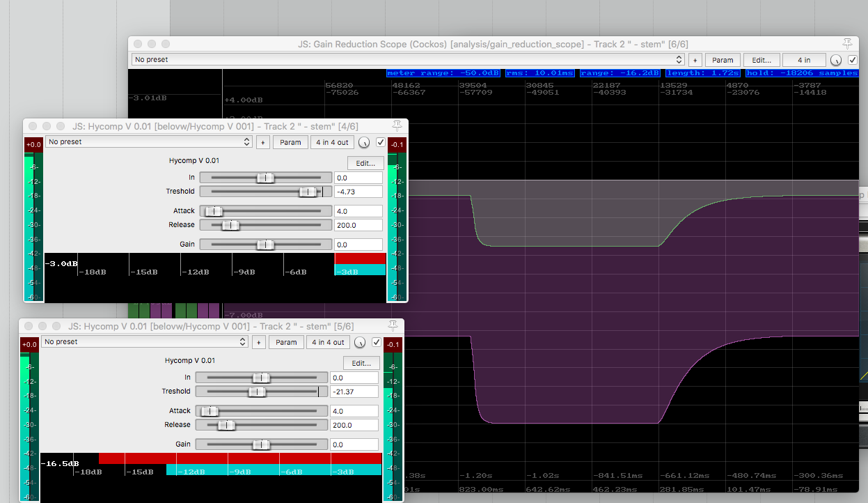Toggle the bypass checkbox of Gain Reduction Scope
868x503 pixels.
[x=852, y=60]
